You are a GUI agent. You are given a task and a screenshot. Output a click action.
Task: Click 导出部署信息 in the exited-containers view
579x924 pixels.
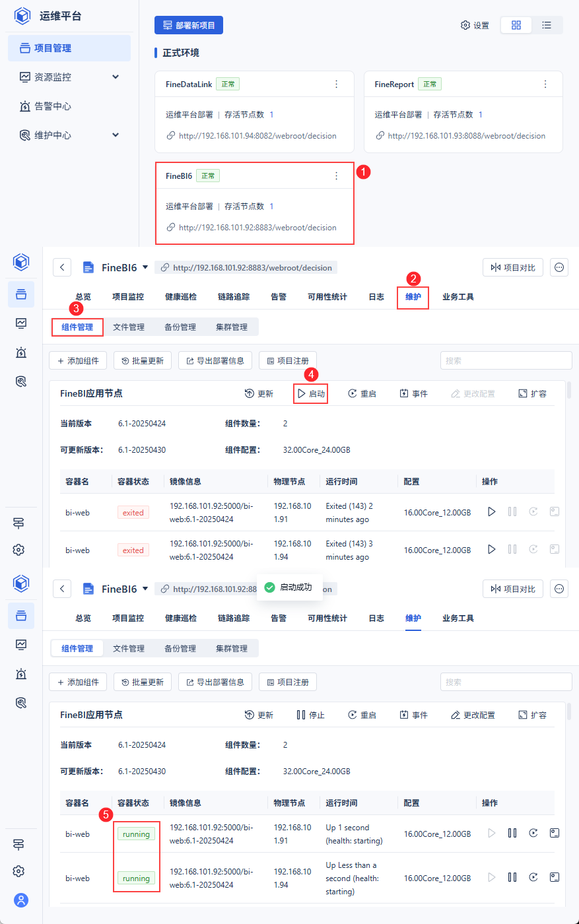(x=215, y=361)
